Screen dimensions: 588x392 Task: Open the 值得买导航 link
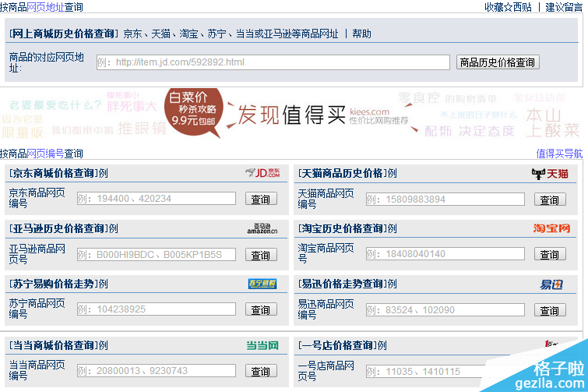[x=559, y=154]
